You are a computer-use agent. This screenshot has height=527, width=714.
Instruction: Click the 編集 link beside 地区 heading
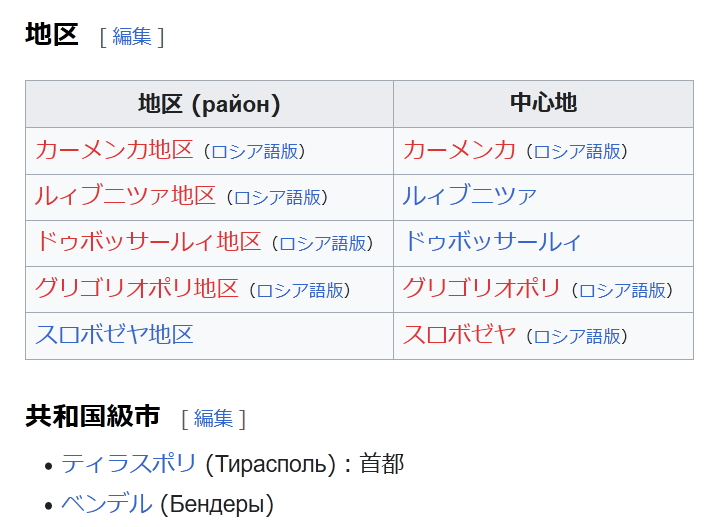click(132, 36)
